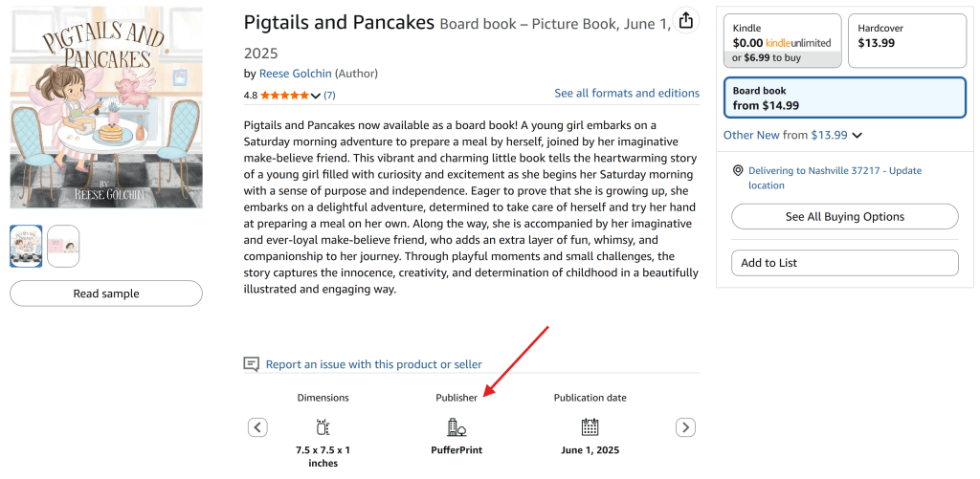
Task: Click the Dimensions ruler icon
Action: coord(323,427)
